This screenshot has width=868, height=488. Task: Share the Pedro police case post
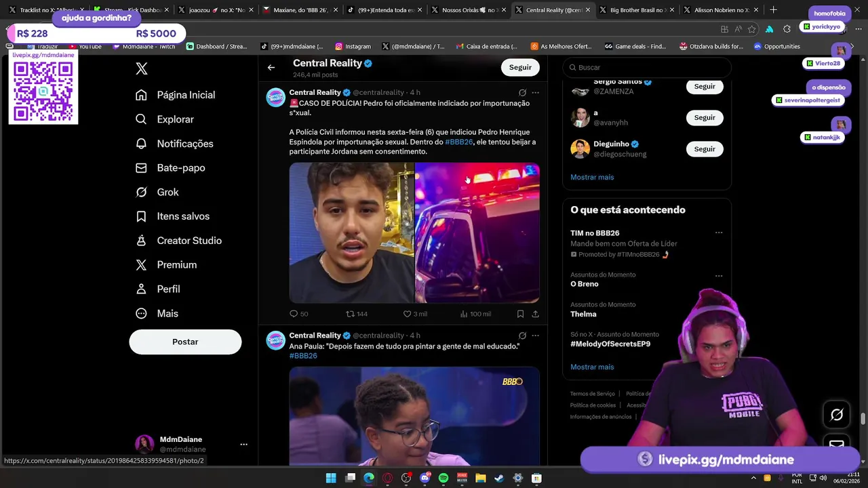tap(535, 314)
